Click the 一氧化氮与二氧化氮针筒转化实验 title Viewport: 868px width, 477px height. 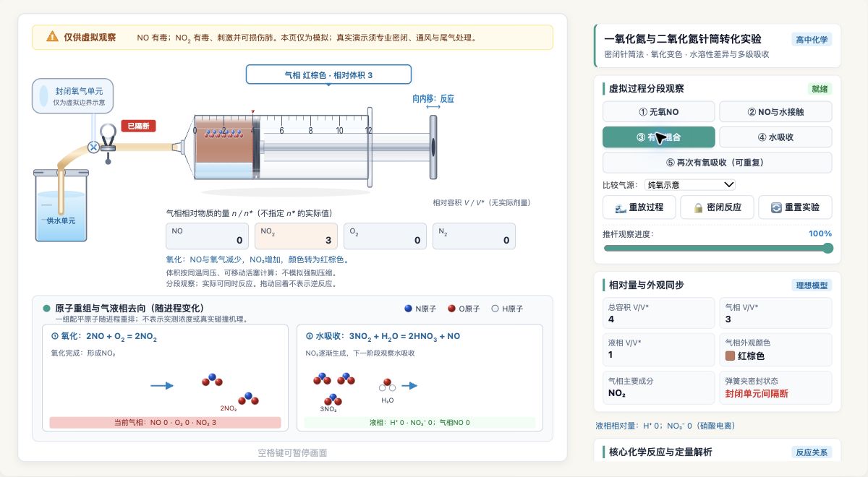683,39
